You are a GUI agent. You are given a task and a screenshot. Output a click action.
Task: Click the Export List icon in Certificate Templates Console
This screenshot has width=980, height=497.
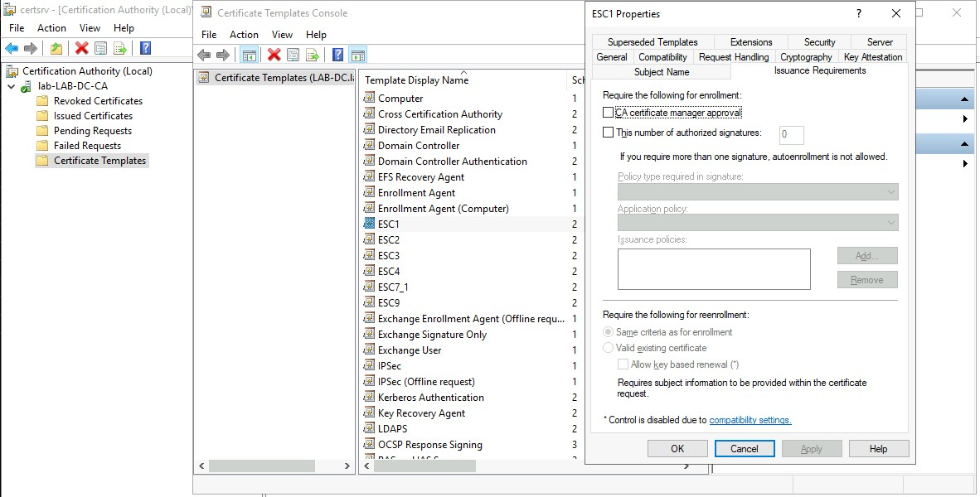pos(313,55)
